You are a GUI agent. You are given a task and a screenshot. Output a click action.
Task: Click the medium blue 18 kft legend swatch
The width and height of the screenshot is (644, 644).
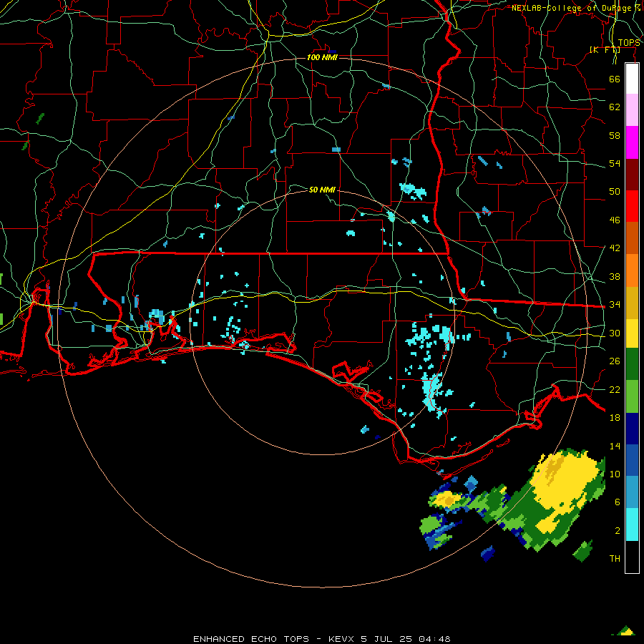632,460
